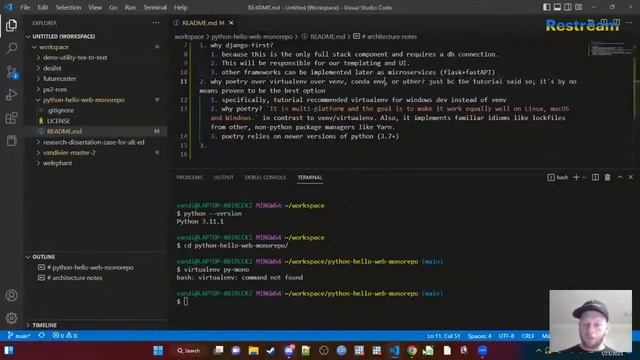This screenshot has height=360, width=640.
Task: Open Google Chrome from the taskbar
Action: coord(412,350)
